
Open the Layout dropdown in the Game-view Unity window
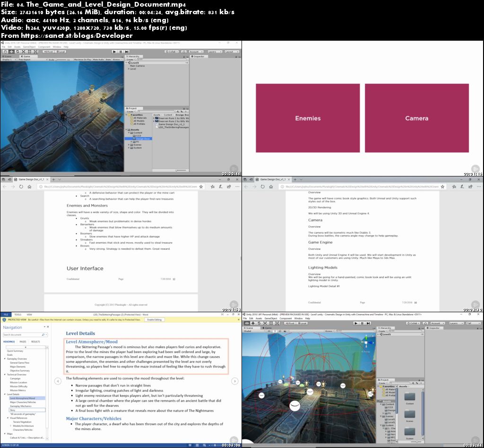232,52
